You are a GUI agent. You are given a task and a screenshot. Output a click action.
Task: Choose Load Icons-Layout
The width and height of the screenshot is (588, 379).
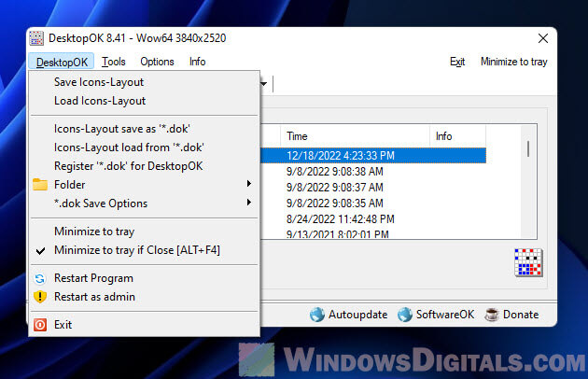(145, 101)
